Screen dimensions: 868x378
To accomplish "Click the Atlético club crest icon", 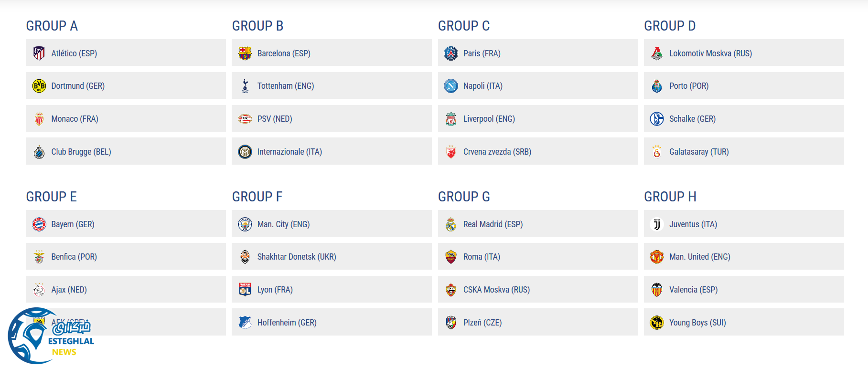I will coord(39,53).
